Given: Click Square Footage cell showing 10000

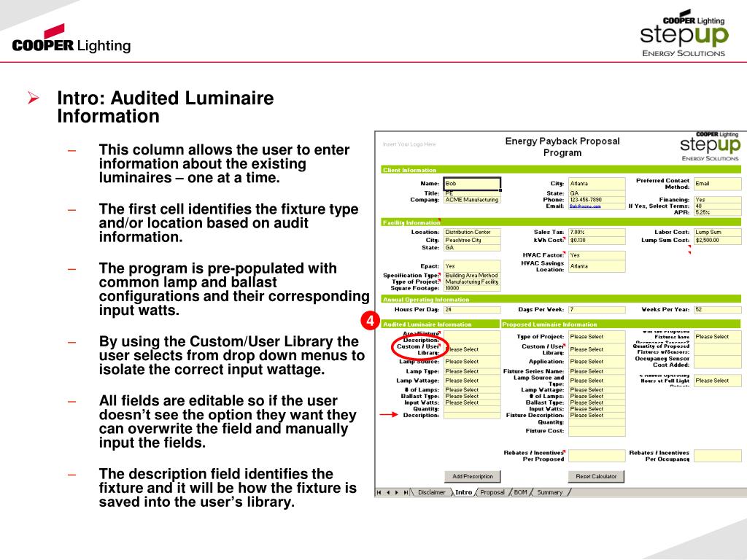Looking at the screenshot, I should 472,288.
